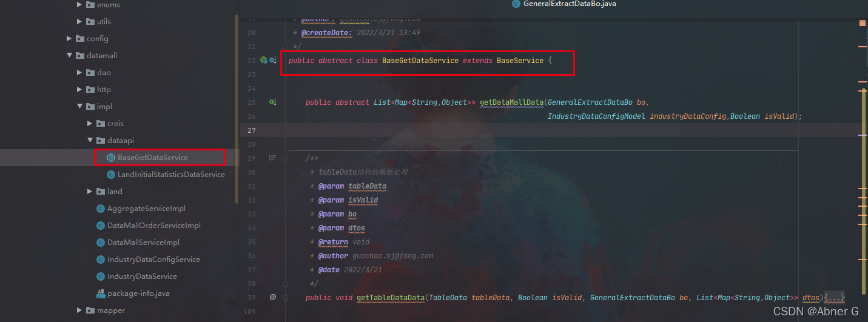The height and width of the screenshot is (322, 868).
Task: Collapse the impl folder arrow
Action: 80,107
